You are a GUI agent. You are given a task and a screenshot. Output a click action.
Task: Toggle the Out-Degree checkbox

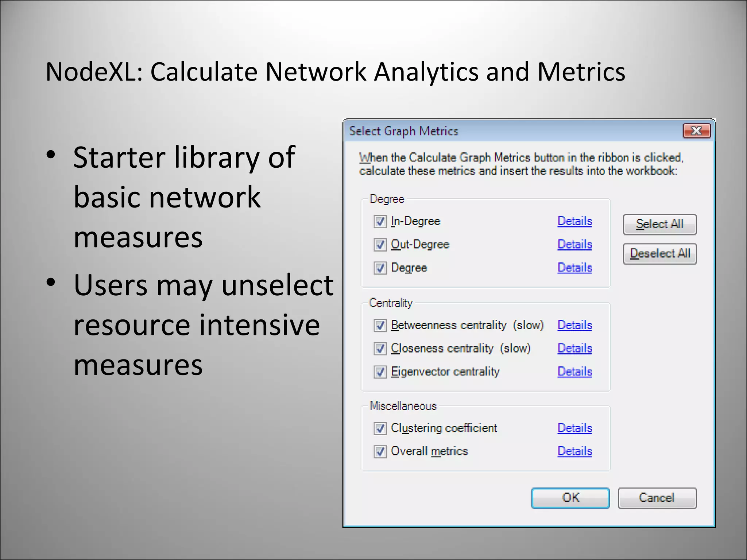coord(380,245)
